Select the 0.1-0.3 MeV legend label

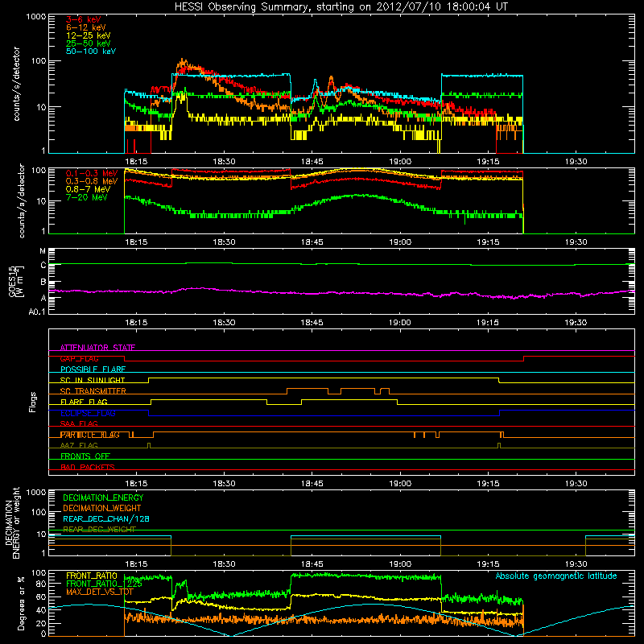pyautogui.click(x=92, y=173)
